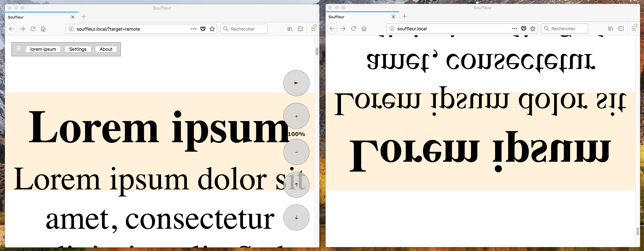Click the scroll down arrow circle button

(296, 218)
